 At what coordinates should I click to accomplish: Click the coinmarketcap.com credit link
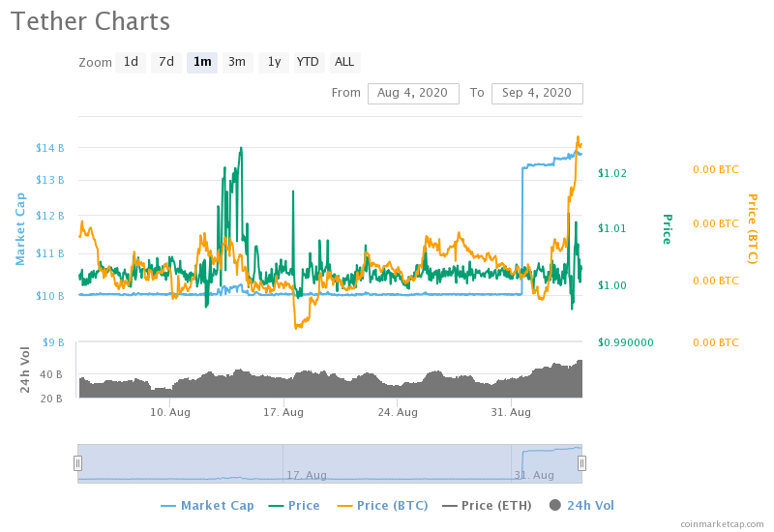coord(722,523)
